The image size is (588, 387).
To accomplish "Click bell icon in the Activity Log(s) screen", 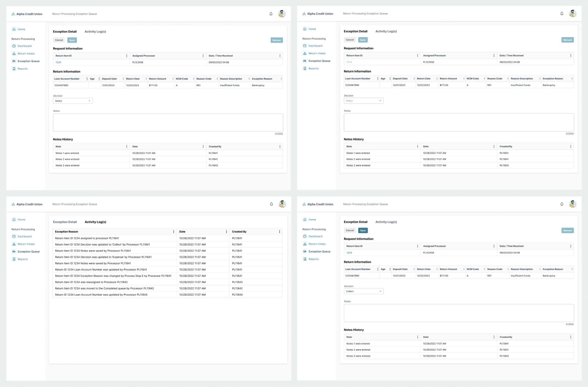I will (x=271, y=204).
